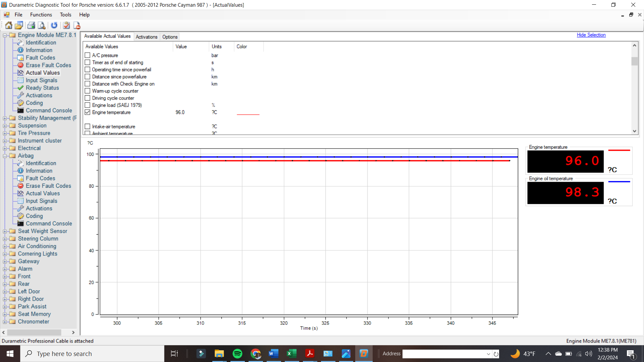Click the Home toolbar icon
The image size is (644, 362).
coord(9,25)
